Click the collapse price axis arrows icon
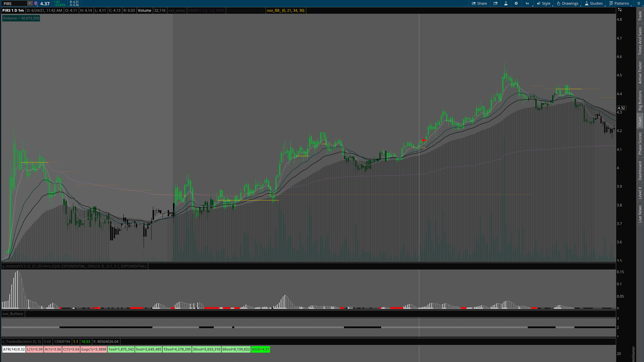Screen dimensions: 644x362 pos(620,10)
